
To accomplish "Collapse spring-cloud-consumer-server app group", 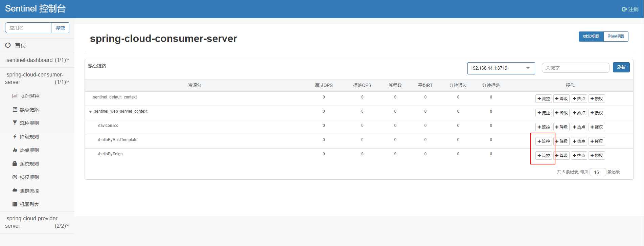I will click(x=37, y=78).
